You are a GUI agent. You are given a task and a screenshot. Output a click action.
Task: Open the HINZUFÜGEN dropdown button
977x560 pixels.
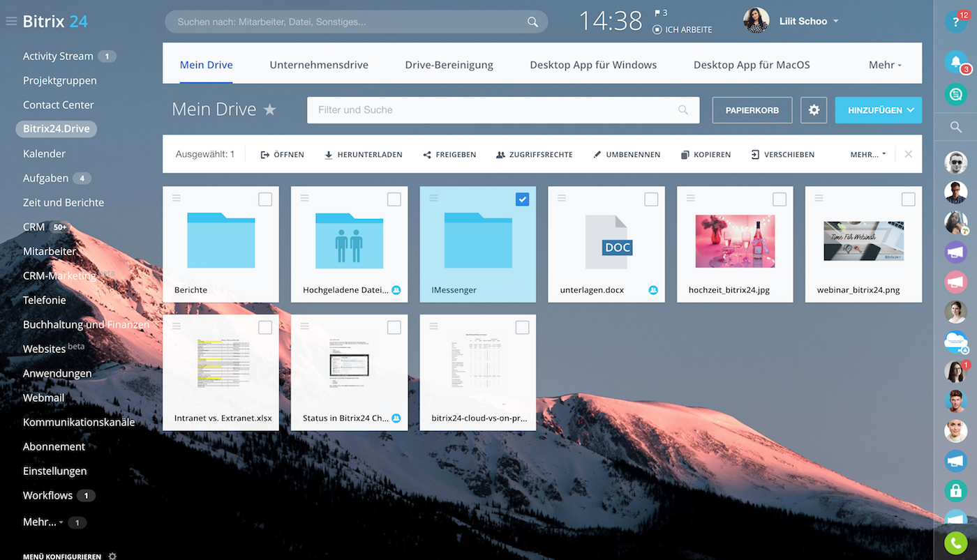click(878, 110)
